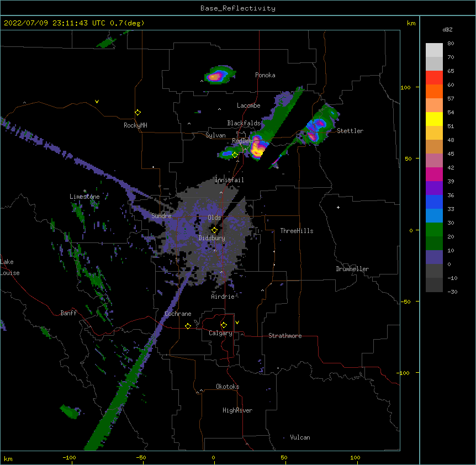Screen dimensions: 476x465
Task: Click the darkest gray swatch between -10 and -30
Action: click(434, 285)
